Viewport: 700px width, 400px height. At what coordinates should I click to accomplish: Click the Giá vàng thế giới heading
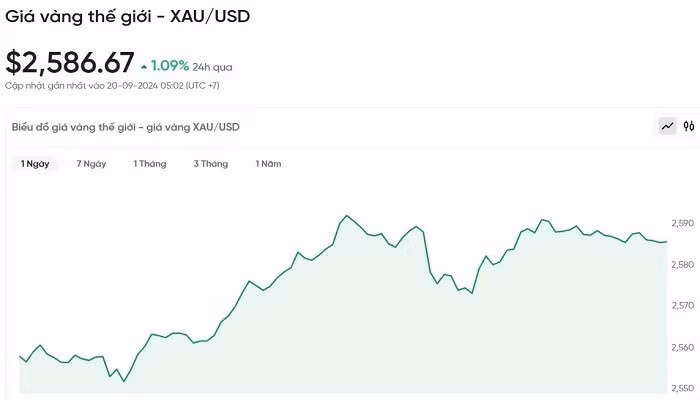click(127, 16)
